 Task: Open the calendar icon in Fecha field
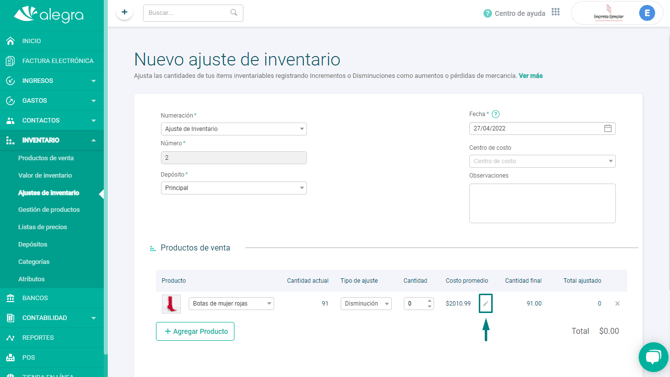(608, 128)
